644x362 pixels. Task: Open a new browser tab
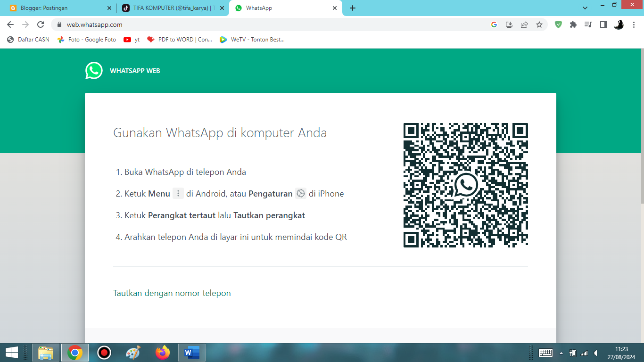pyautogui.click(x=353, y=8)
